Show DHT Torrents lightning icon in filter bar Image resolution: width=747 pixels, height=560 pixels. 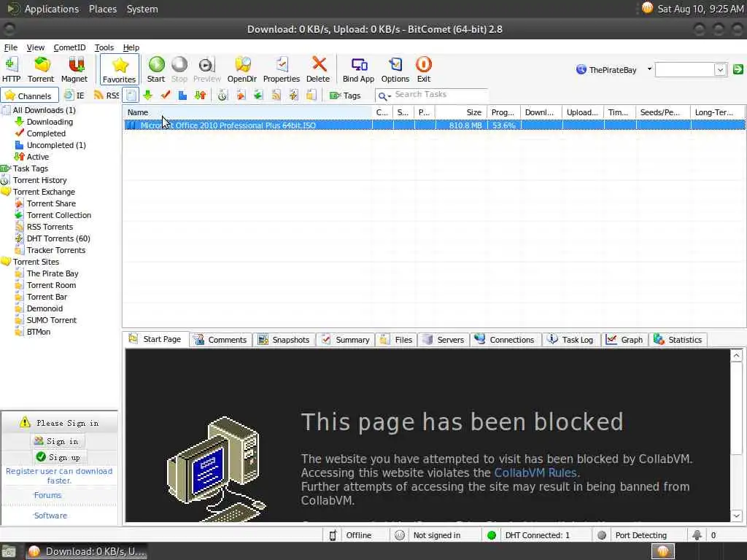(x=293, y=96)
